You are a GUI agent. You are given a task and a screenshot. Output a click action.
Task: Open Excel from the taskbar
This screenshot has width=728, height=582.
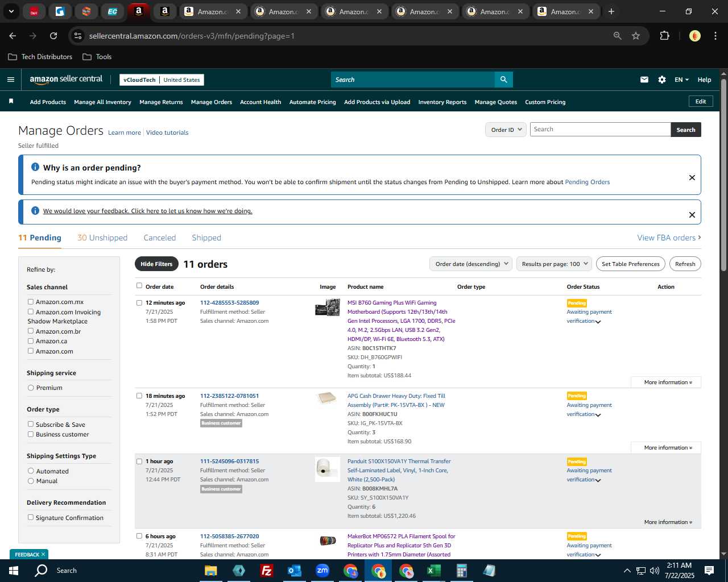(x=434, y=571)
